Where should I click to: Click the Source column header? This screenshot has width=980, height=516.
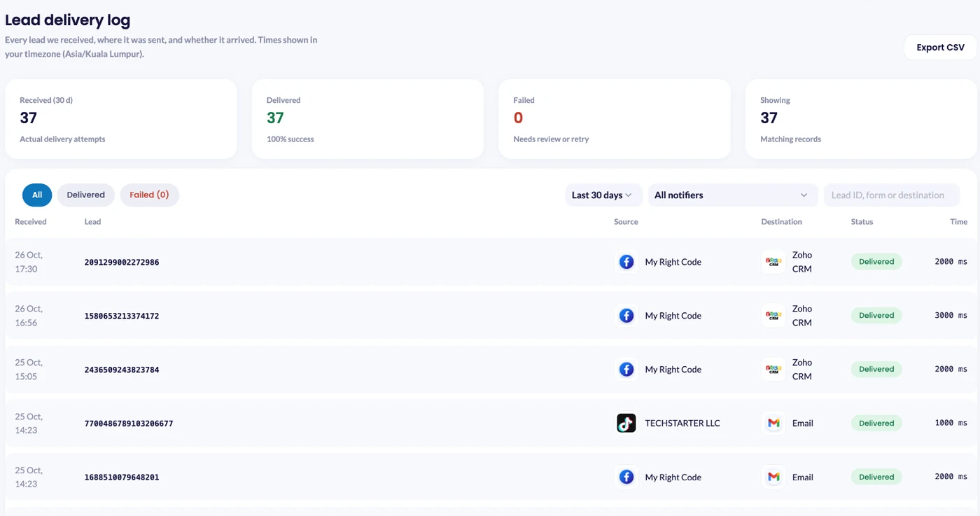click(x=626, y=222)
